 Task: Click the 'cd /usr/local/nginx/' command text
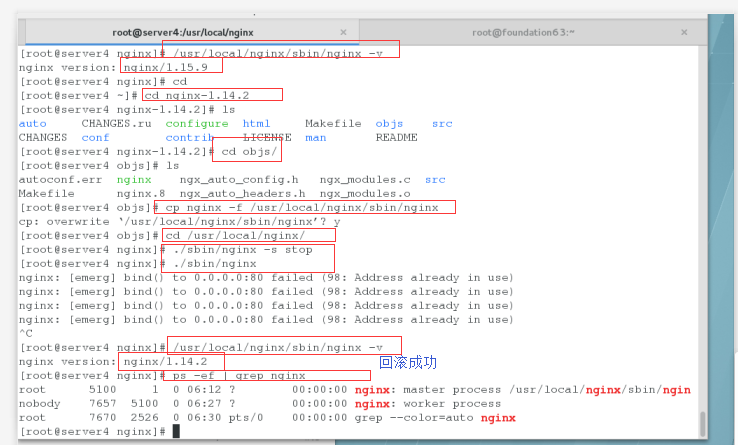[235, 235]
